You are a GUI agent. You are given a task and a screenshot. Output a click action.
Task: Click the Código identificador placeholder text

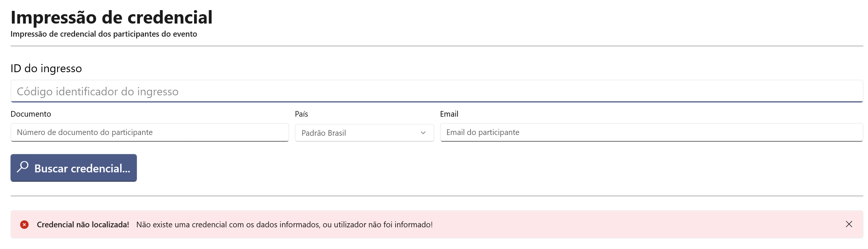[x=98, y=92]
